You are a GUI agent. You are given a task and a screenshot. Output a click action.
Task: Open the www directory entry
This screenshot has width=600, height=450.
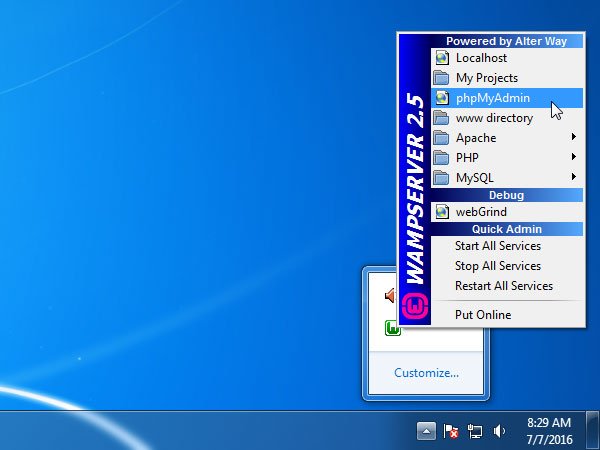[x=507, y=118]
